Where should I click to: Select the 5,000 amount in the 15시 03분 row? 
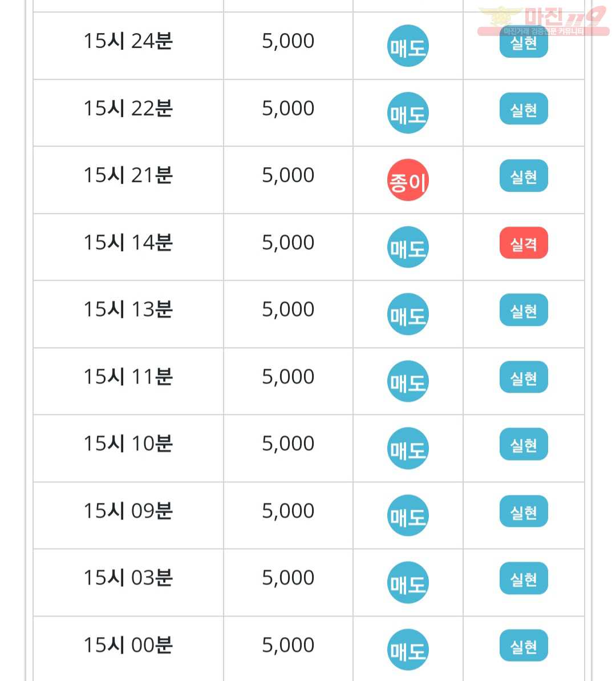[288, 578]
